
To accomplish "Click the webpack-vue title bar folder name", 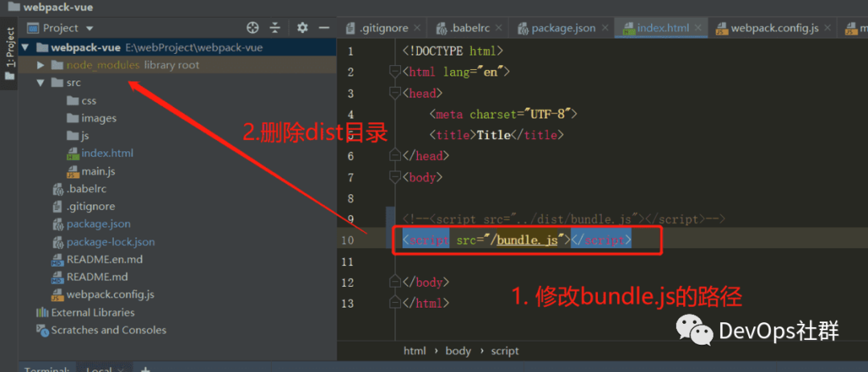I will coord(58,7).
